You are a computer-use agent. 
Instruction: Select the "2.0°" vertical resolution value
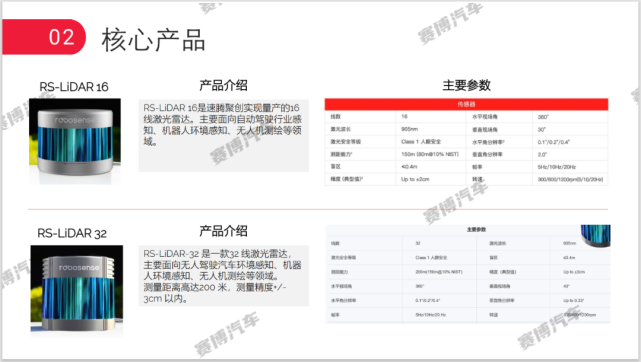pyautogui.click(x=542, y=154)
